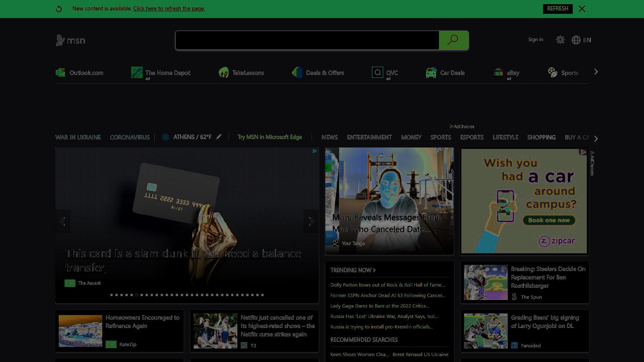Click Brent Renaud US Ukraine search
The image size is (644, 362).
421,354
